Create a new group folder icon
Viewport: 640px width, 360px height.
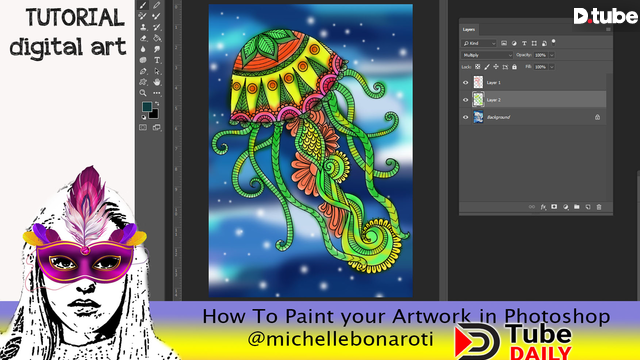click(577, 207)
